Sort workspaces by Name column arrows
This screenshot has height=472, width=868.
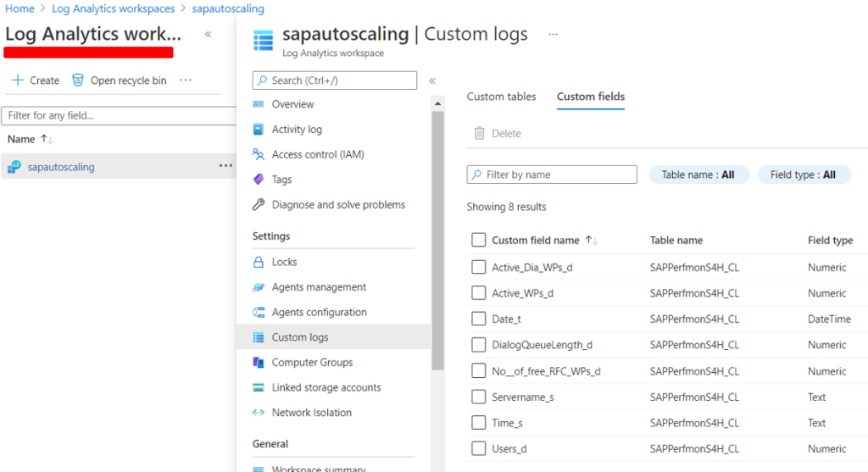47,140
